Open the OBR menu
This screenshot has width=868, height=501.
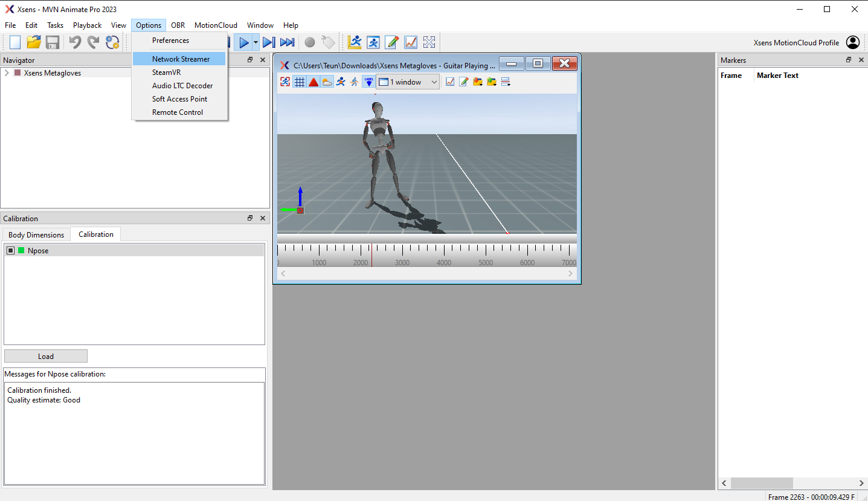[x=178, y=25]
